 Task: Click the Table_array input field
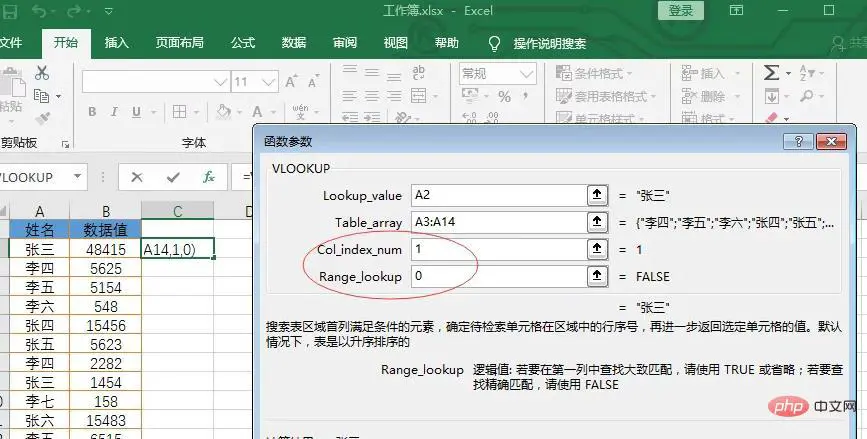[x=499, y=222]
